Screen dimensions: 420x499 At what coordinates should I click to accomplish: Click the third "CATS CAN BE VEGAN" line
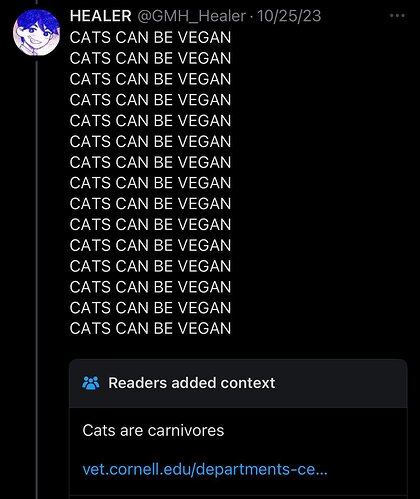coord(150,79)
